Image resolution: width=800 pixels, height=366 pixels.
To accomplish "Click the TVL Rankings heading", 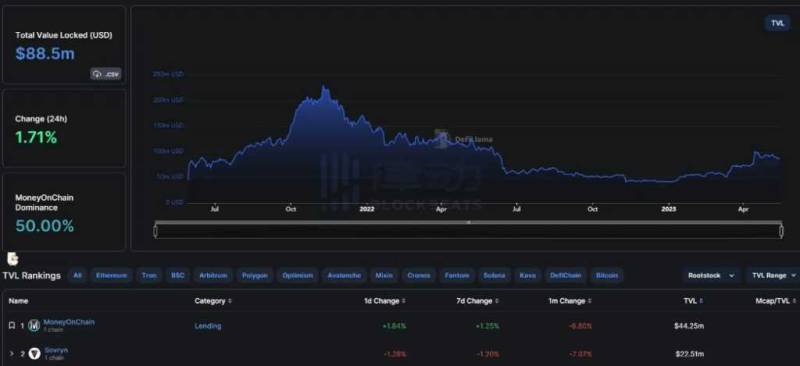I will point(32,276).
